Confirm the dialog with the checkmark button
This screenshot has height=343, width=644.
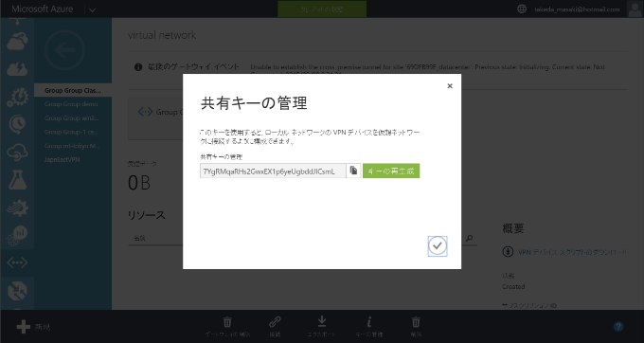pos(437,245)
